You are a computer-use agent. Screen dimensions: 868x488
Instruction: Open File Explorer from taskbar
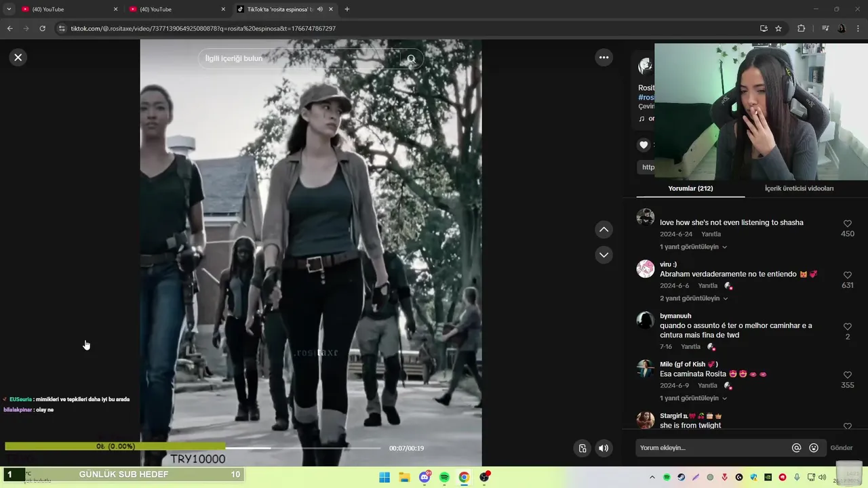coord(404,477)
